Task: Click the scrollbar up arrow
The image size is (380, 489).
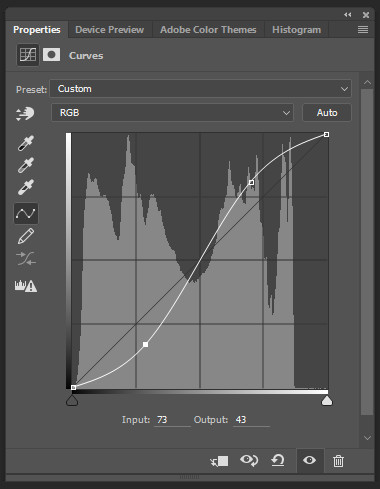Action: coord(367,82)
